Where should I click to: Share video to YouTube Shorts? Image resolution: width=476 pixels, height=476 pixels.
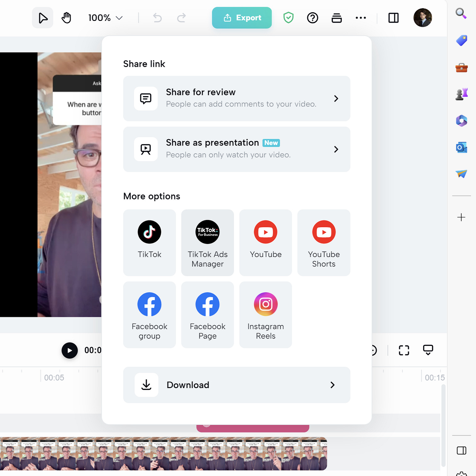click(324, 243)
